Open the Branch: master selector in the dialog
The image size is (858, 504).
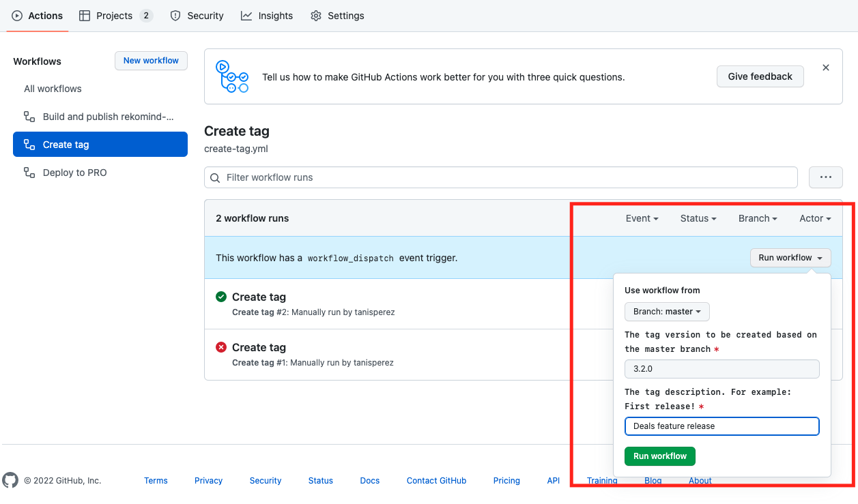coord(667,312)
